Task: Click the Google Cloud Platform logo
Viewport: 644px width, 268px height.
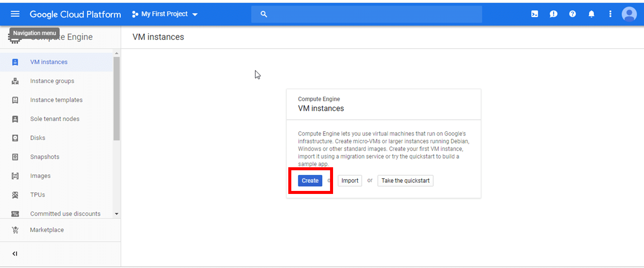Action: (x=75, y=15)
